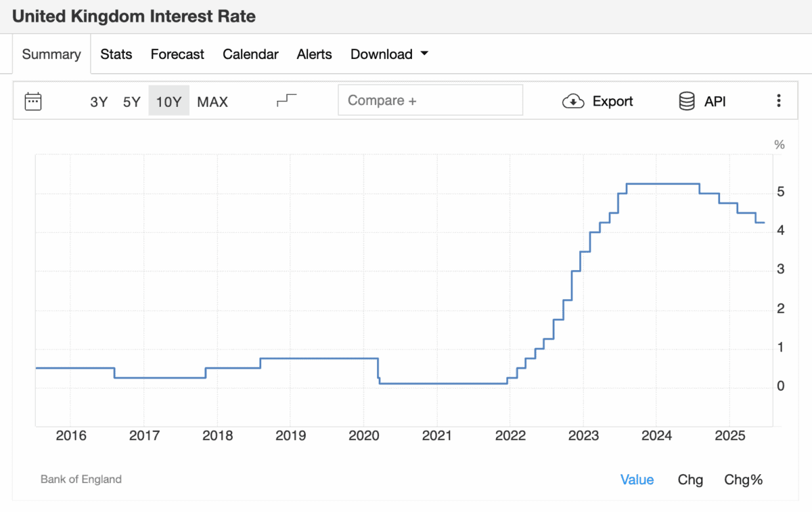The height and width of the screenshot is (512, 812).
Task: Click the Summary tab
Action: tap(51, 54)
